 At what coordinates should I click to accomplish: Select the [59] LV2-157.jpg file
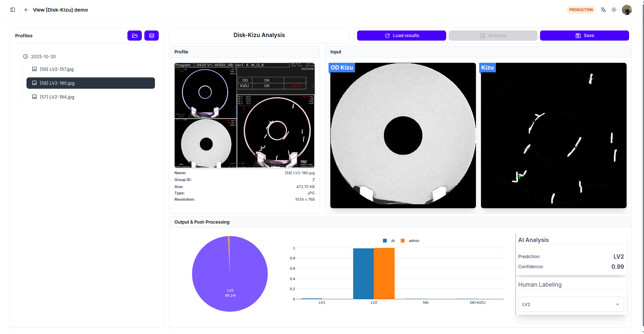pyautogui.click(x=57, y=69)
